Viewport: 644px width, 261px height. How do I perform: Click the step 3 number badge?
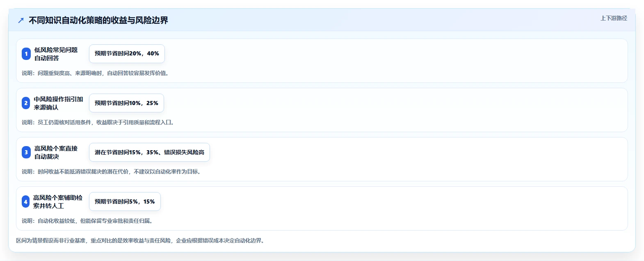coord(26,152)
